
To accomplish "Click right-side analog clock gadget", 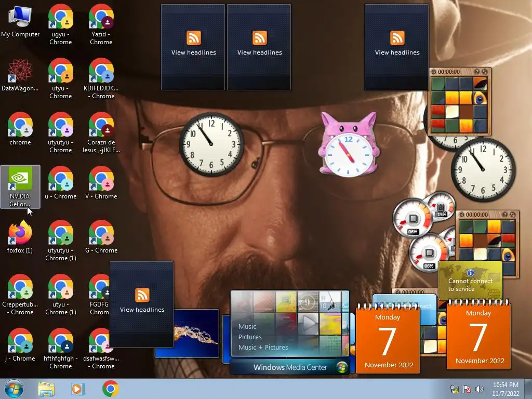I will [x=483, y=169].
